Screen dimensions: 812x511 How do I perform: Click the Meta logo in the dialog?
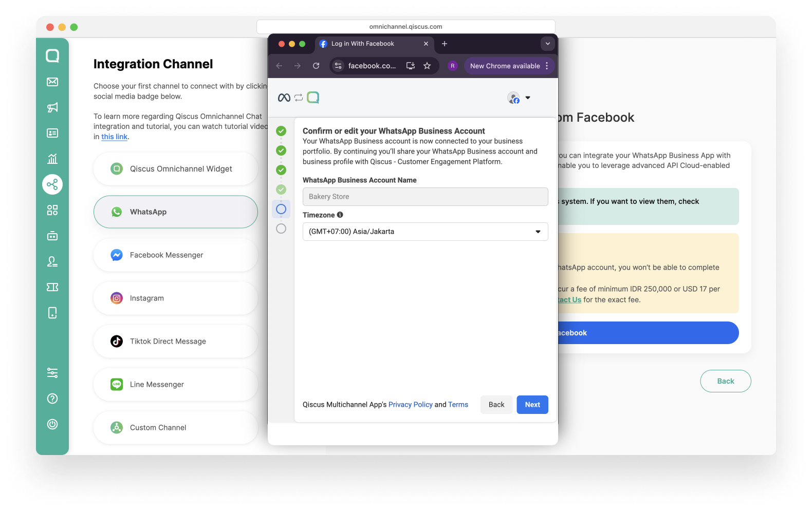click(x=284, y=98)
